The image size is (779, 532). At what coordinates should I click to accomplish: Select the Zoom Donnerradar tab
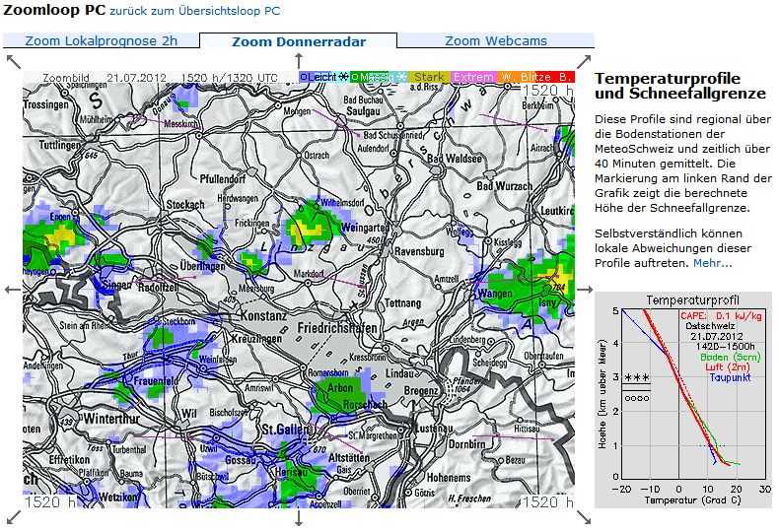click(298, 41)
